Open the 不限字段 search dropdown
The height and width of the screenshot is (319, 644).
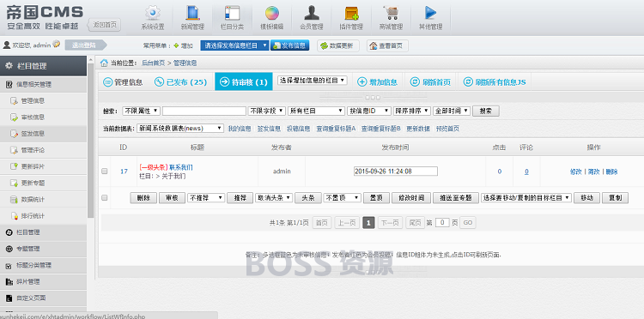266,111
